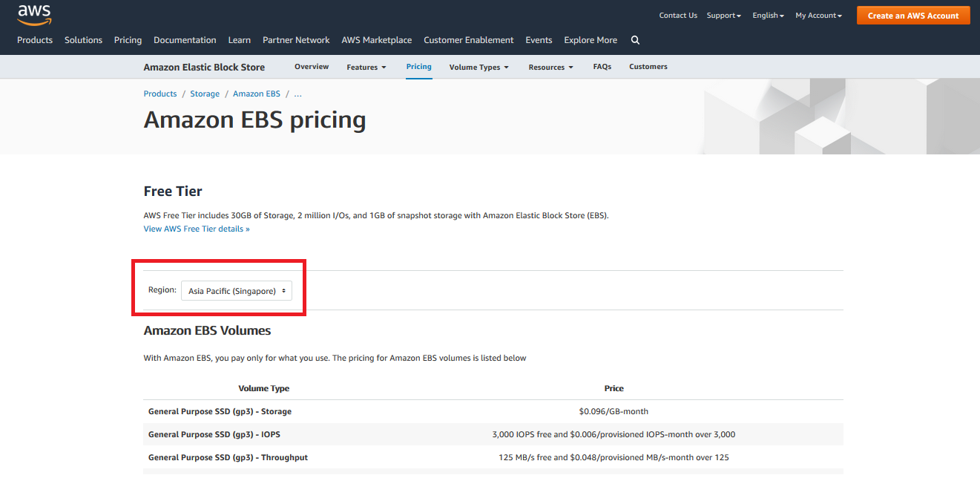The height and width of the screenshot is (481, 980).
Task: Select General Purpose SSD (gp3) - Storage row
Action: [x=493, y=411]
